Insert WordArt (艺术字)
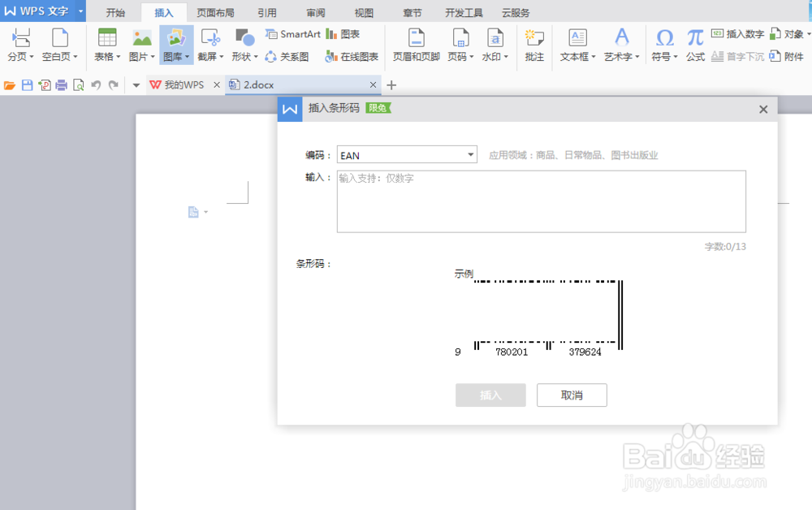This screenshot has height=510, width=812. [621, 45]
